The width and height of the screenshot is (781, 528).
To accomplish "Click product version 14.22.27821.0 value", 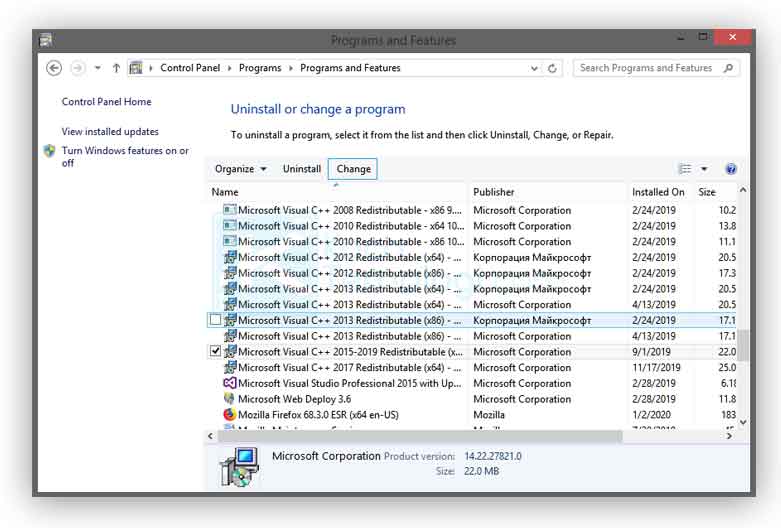I will [493, 456].
